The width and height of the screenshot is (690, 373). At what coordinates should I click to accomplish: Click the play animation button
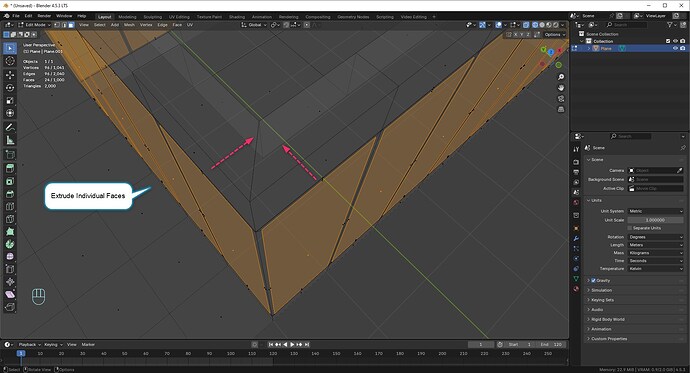point(292,344)
